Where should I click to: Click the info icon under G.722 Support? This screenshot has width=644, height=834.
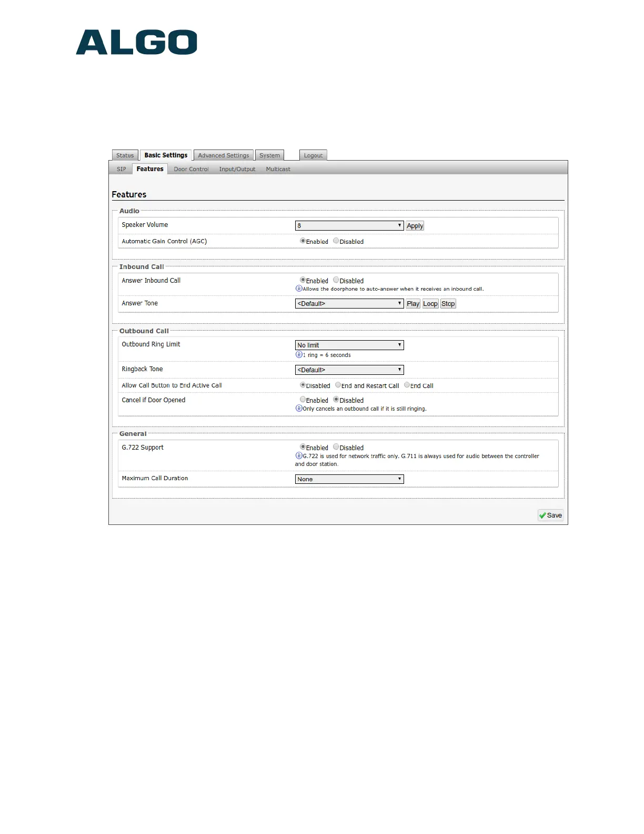299,456
